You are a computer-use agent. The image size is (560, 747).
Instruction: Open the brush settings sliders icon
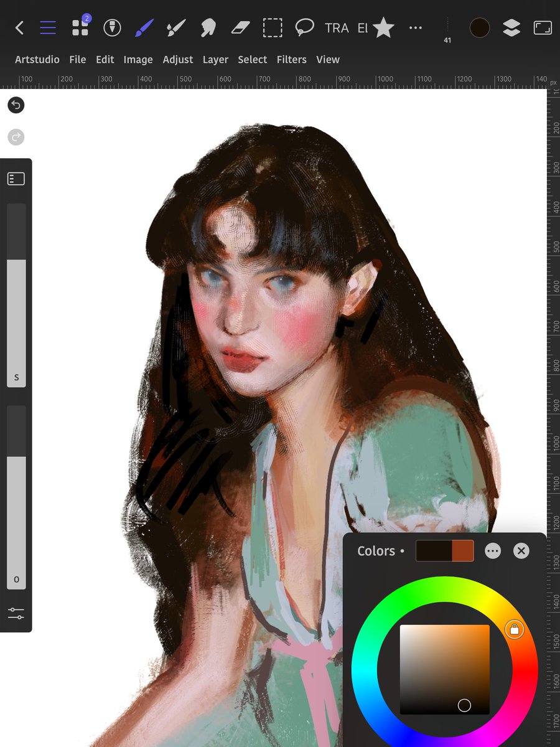click(16, 615)
